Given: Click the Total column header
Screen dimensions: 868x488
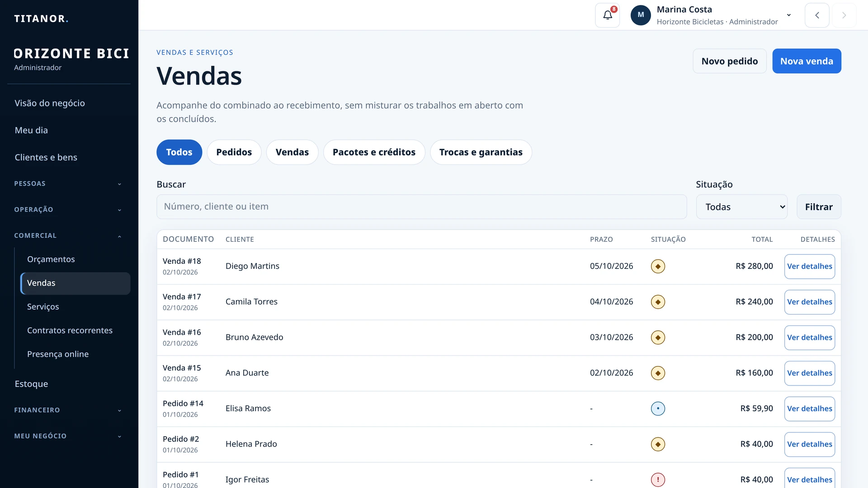Looking at the screenshot, I should (x=762, y=239).
